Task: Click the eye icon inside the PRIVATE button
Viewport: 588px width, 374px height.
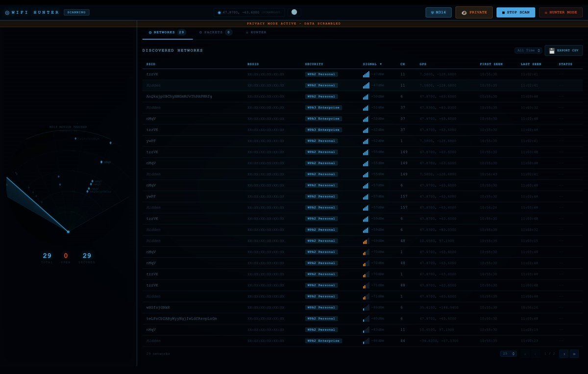Action: pyautogui.click(x=464, y=12)
